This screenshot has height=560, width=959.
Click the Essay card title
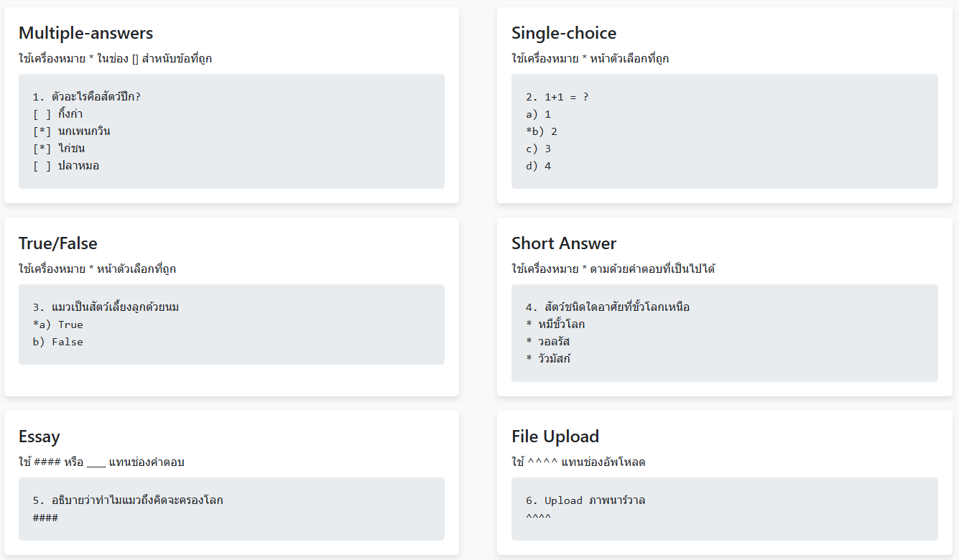(39, 437)
